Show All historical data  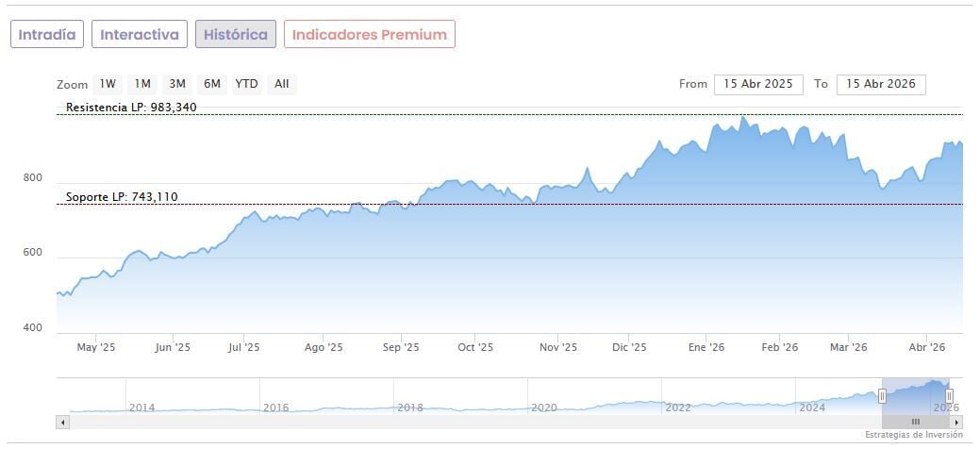pos(281,84)
